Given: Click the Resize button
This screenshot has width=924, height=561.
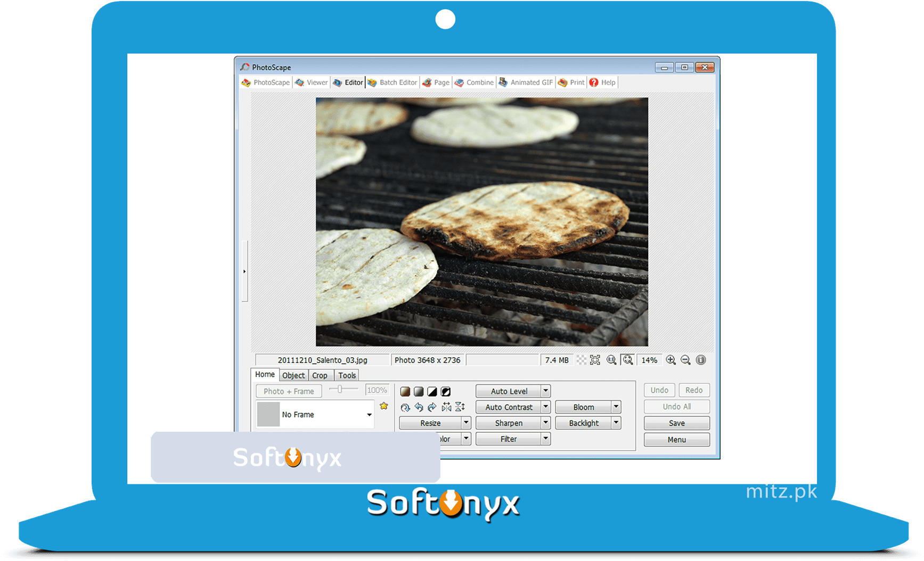Looking at the screenshot, I should [x=430, y=423].
